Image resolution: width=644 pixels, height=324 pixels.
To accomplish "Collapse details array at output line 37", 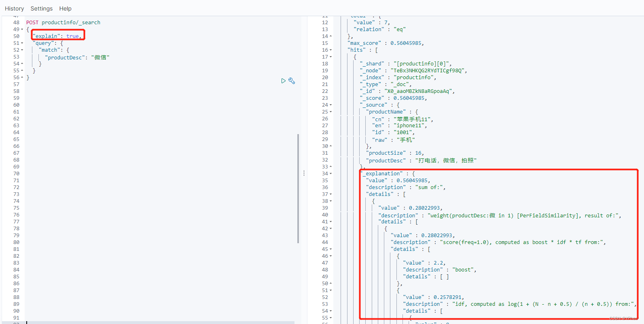I will pos(330,194).
